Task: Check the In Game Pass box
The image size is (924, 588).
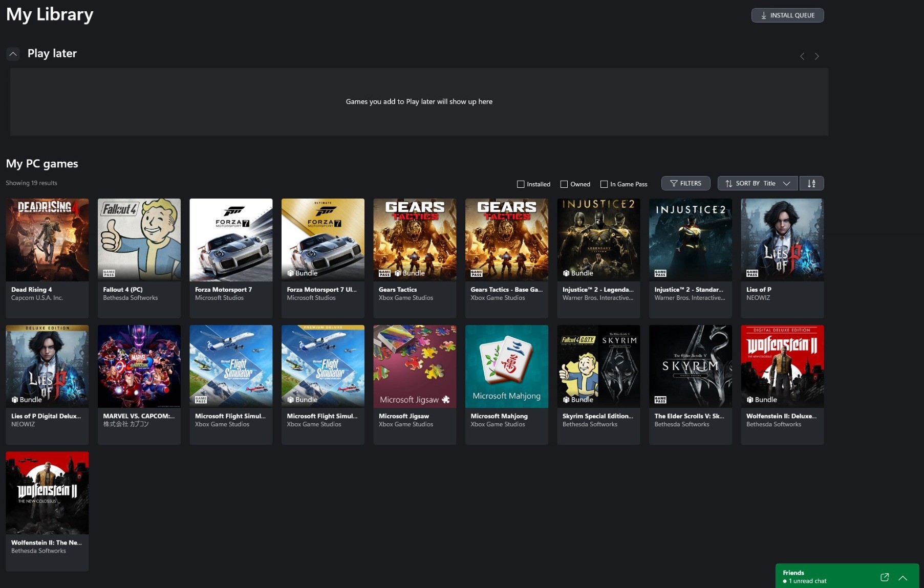Action: pyautogui.click(x=604, y=184)
